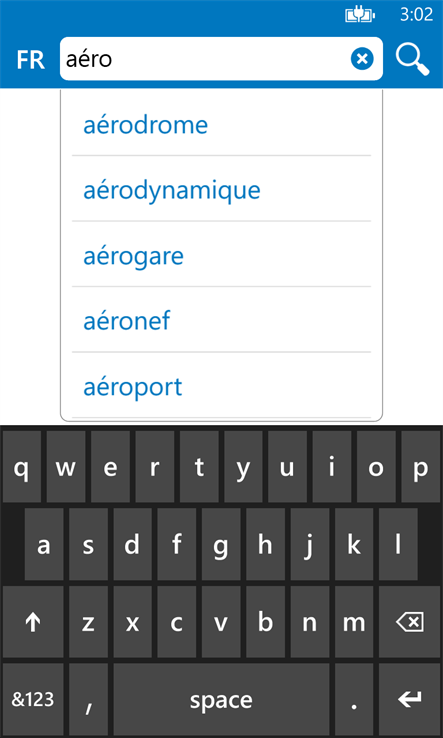Tap the letter q key
Image resolution: width=443 pixels, height=738 pixels.
pos(22,467)
